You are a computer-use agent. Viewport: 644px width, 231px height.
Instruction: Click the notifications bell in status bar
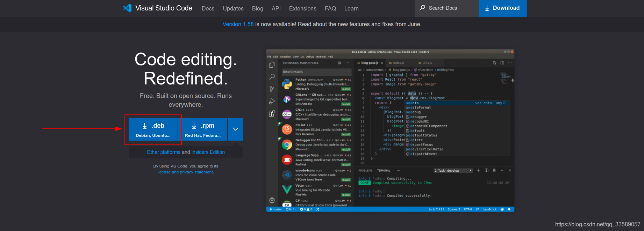509,209
